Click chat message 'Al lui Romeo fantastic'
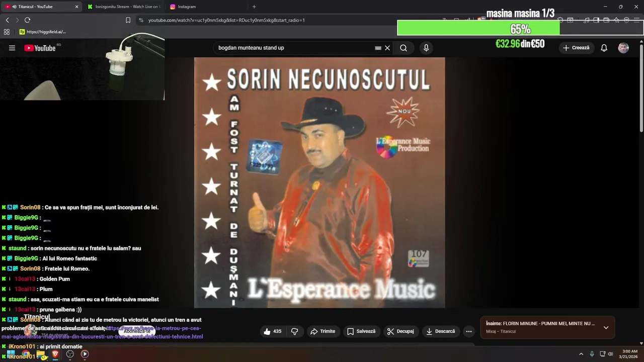Screen dimensions: 644x362 click(x=70, y=258)
